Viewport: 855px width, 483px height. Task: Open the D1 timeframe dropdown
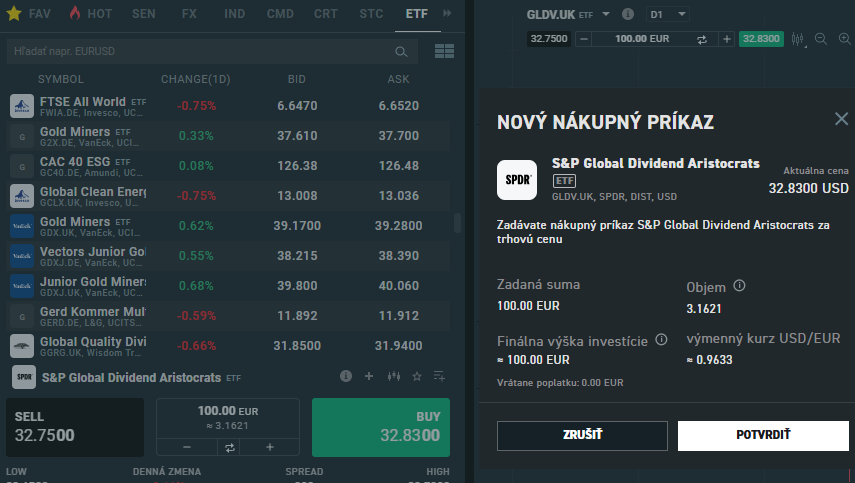click(x=668, y=15)
